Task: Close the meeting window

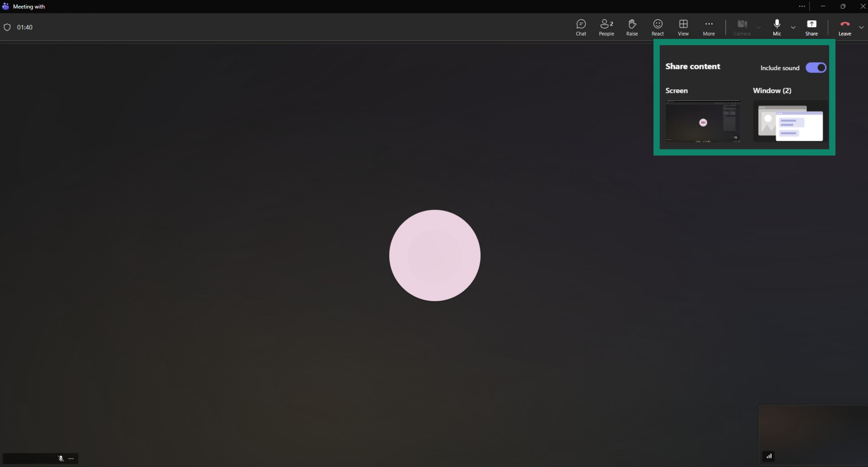Action: (863, 6)
